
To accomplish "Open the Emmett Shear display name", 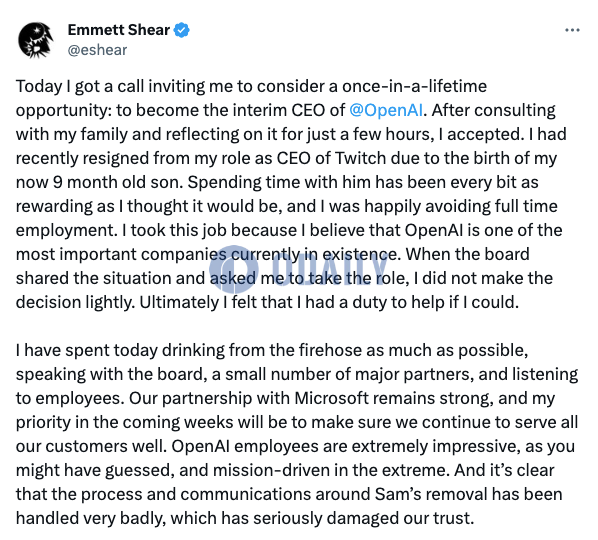I will coord(119,30).
